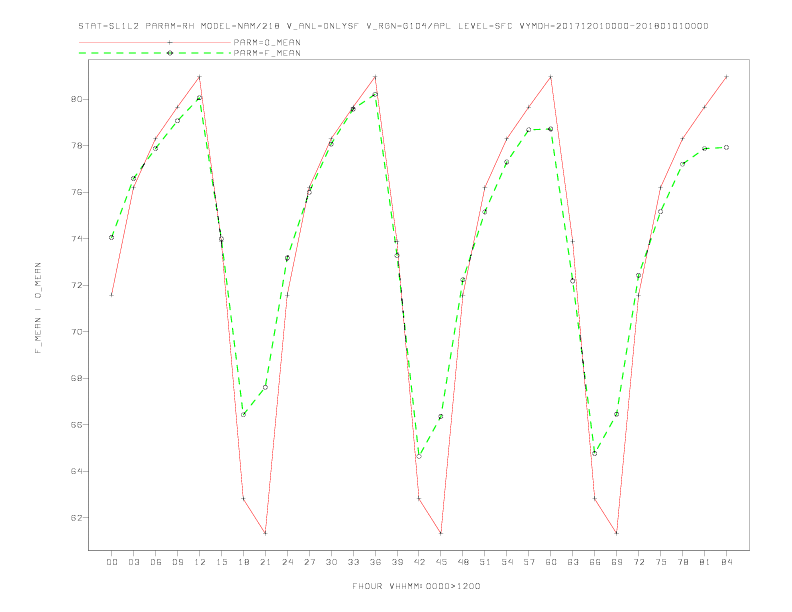This screenshot has height=612, width=792.
Task: Click the O_MEAN plus marker at hour 84
Action: 726,77
